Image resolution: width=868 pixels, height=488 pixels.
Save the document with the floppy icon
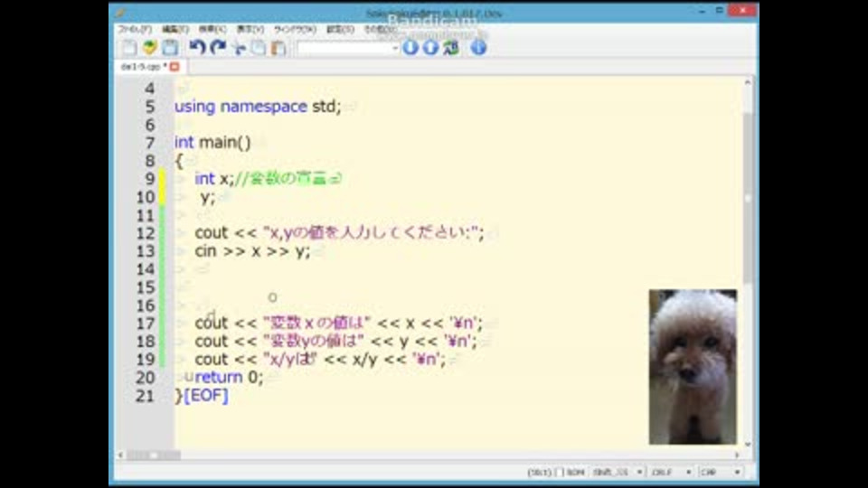[170, 48]
